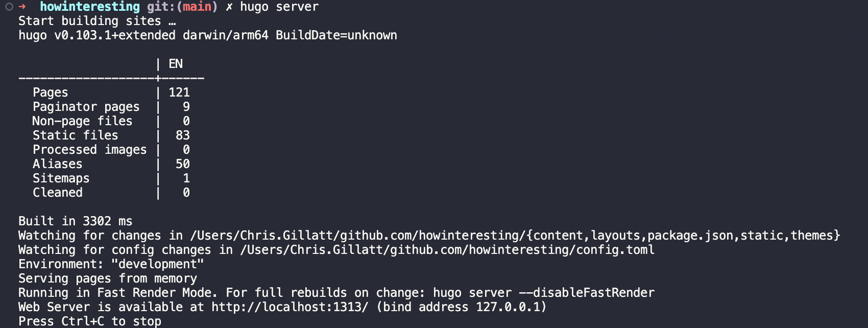Click the git branch name main
Viewport: 868px width, 328px height.
[197, 7]
